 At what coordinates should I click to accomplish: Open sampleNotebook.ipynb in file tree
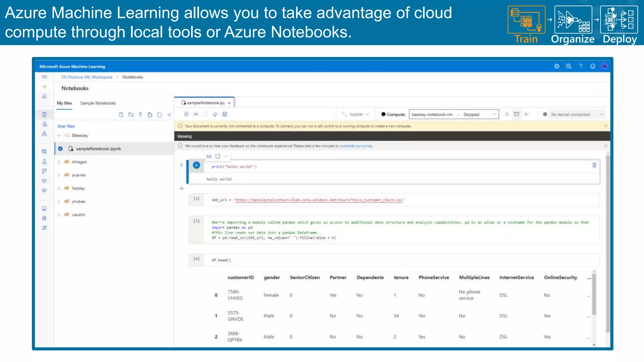[98, 149]
